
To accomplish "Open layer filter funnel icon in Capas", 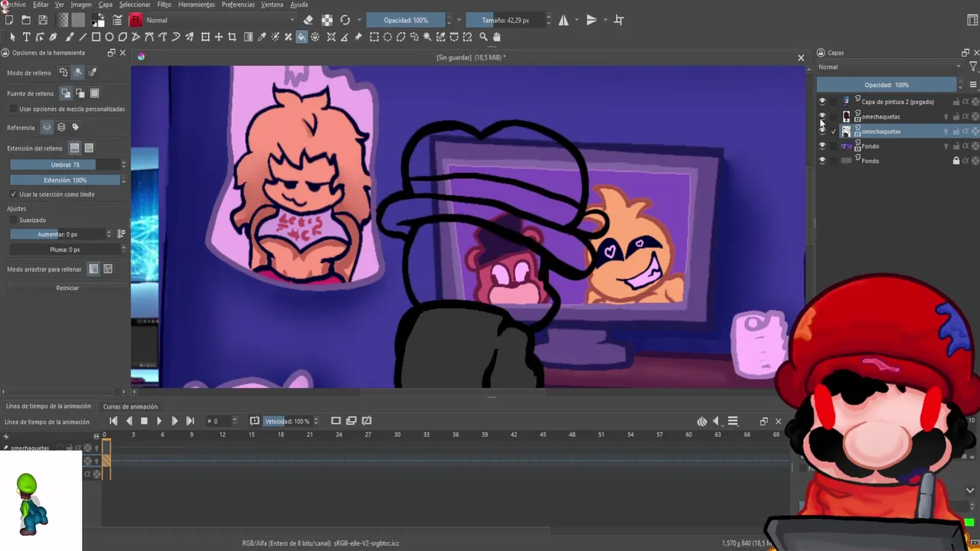I will 973,67.
